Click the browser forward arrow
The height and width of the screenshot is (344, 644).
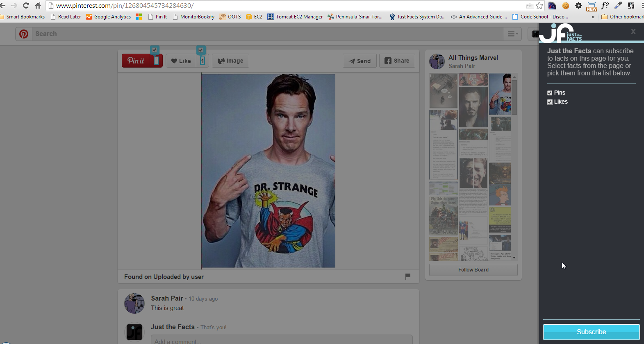click(14, 6)
